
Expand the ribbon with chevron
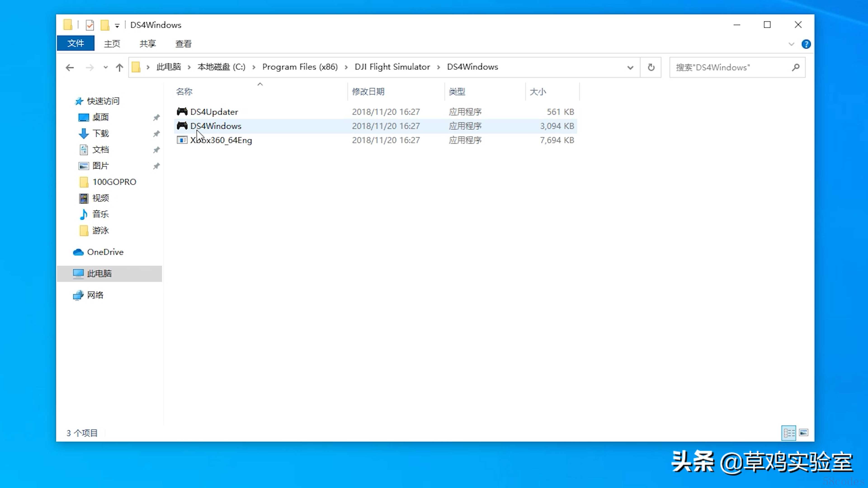click(x=791, y=44)
